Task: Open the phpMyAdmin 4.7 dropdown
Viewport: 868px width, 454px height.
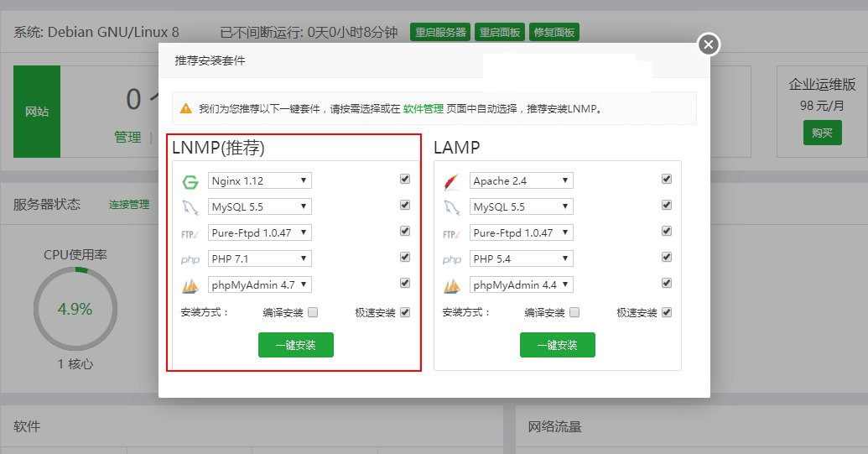Action: coord(259,284)
